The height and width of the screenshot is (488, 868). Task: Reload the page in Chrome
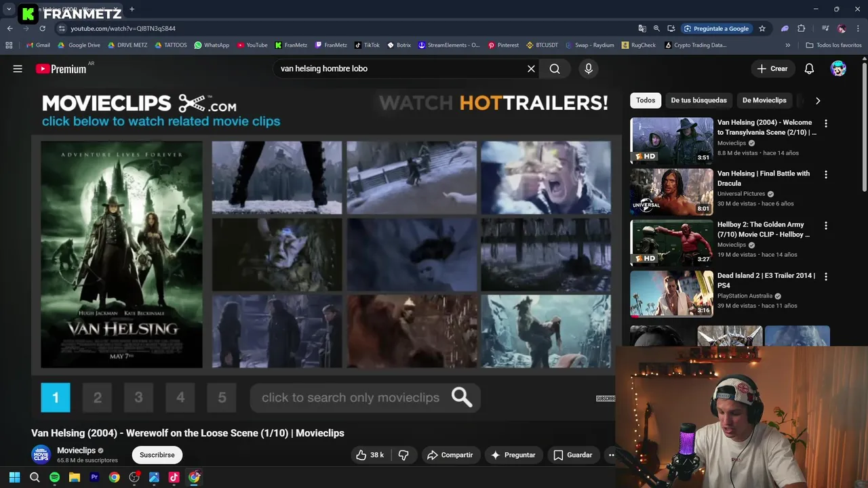pyautogui.click(x=42, y=28)
